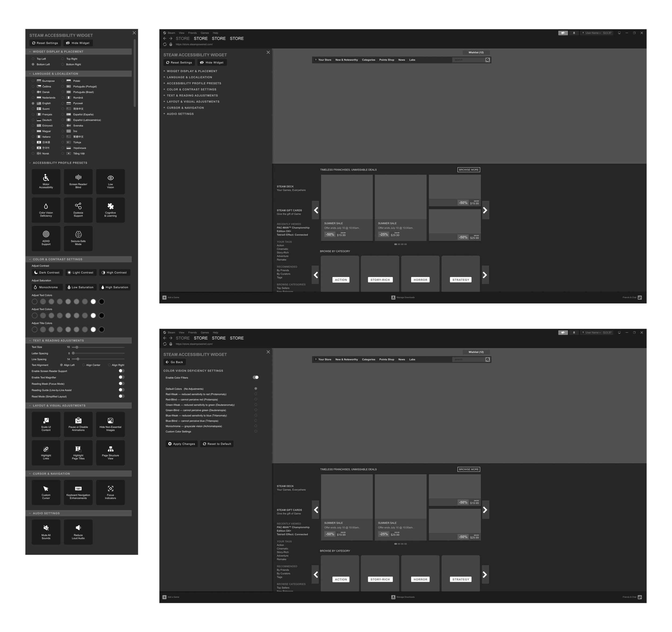
Task: Choose Deutsch language radio option
Action: tap(33, 120)
